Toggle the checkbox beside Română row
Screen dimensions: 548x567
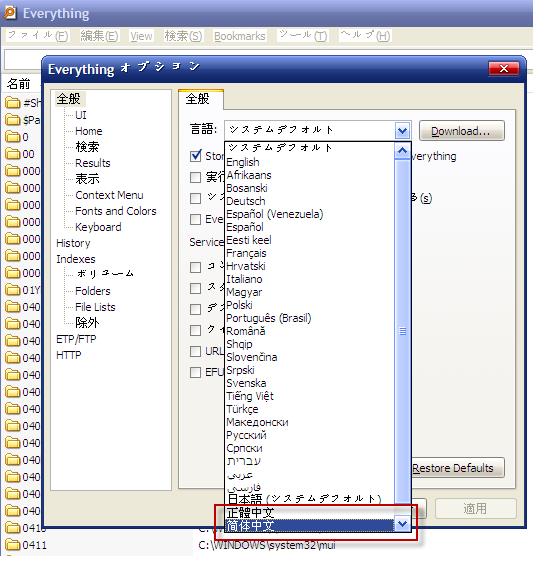coord(195,330)
